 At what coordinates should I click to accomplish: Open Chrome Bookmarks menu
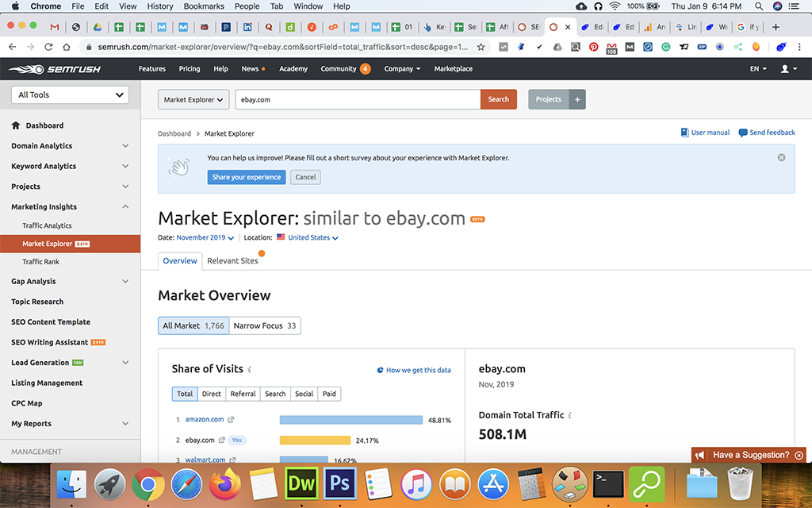pyautogui.click(x=204, y=6)
